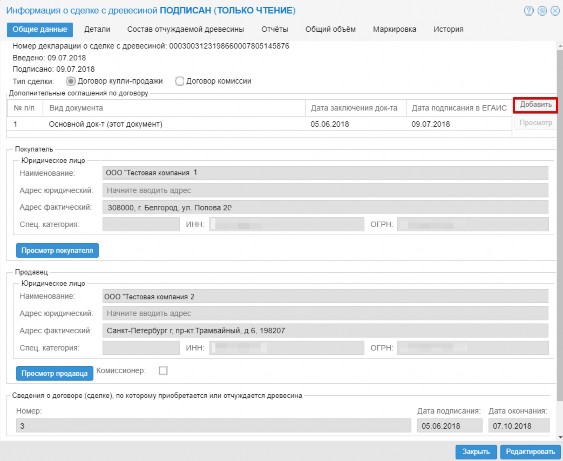Click scrollbar up arrow

click(560, 46)
